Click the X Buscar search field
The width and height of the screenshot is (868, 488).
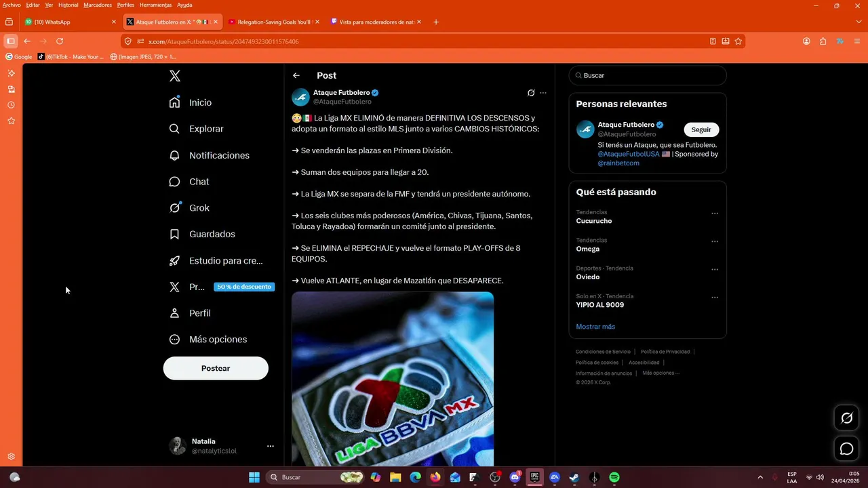click(x=648, y=75)
